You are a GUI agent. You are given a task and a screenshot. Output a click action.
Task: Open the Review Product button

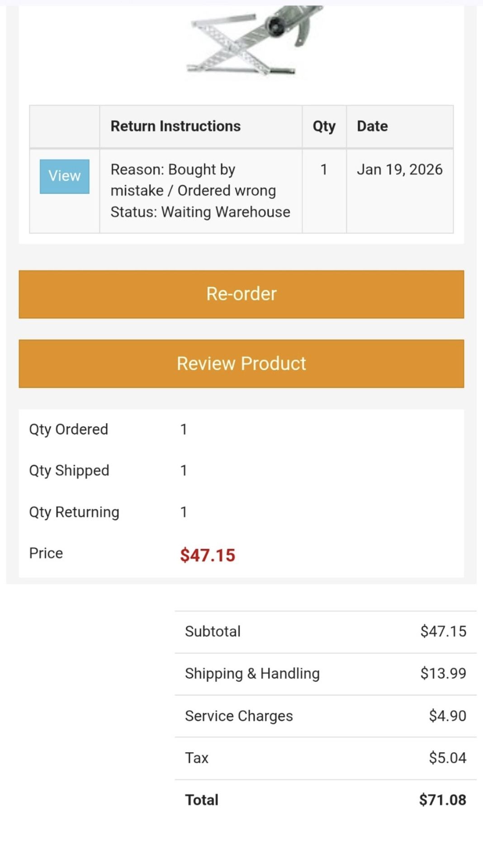click(241, 364)
